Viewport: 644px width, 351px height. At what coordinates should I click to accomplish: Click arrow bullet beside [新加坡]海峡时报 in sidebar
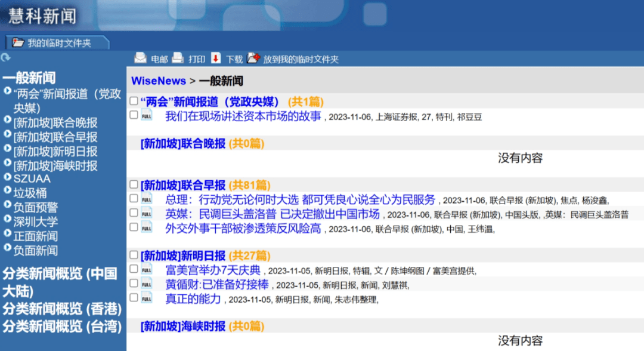(7, 163)
